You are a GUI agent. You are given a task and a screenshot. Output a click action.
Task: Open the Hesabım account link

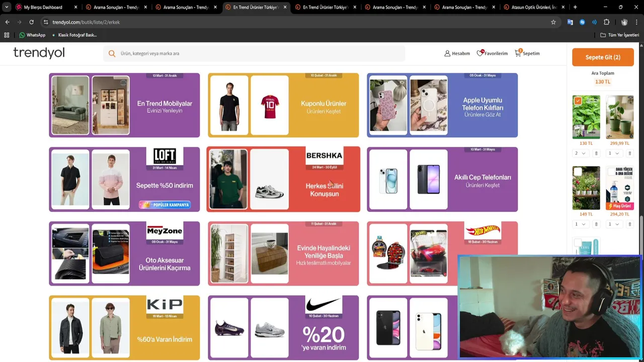pos(457,53)
